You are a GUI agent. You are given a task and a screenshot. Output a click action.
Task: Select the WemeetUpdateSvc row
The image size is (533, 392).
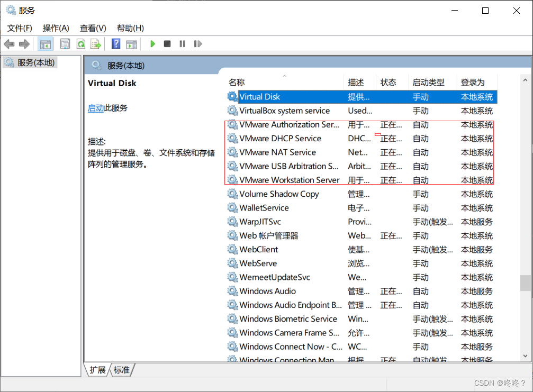coord(362,278)
